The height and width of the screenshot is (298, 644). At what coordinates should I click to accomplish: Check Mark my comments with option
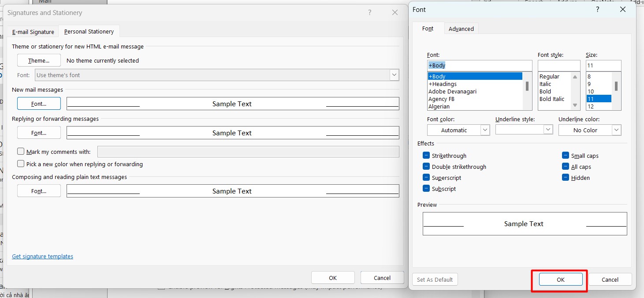21,152
